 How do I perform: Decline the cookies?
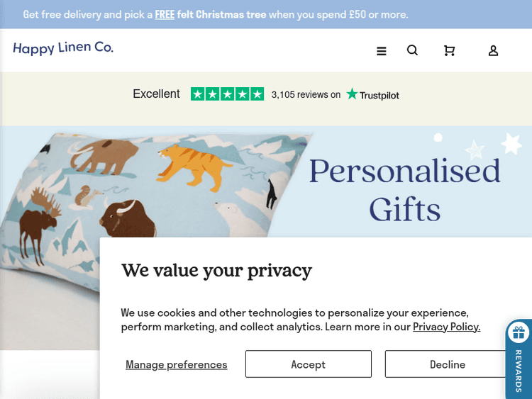tap(447, 364)
